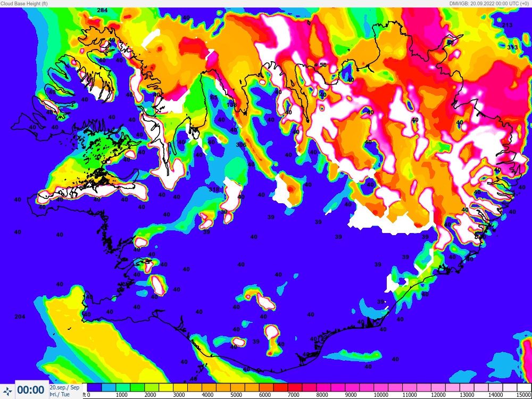This screenshot has width=532, height=399.
Task: Click the '5000' legend tick label
Action: 236,395
